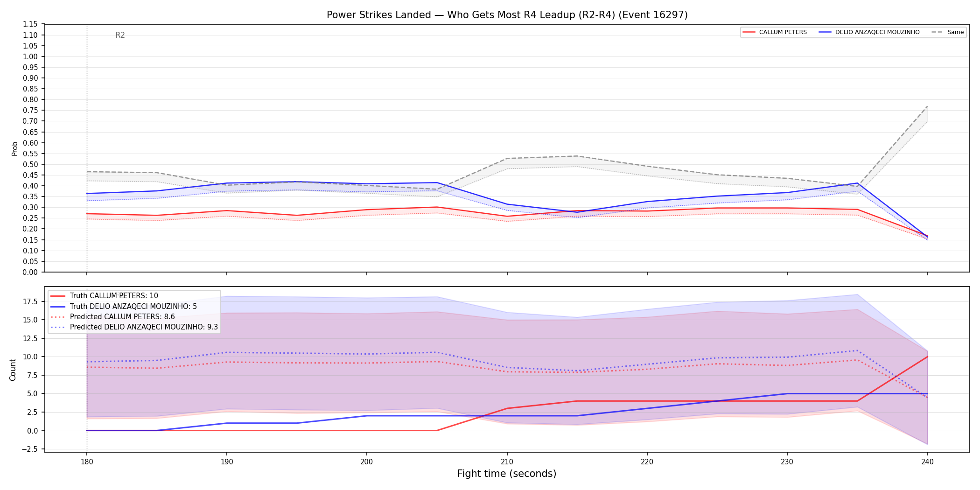Click the Count y-axis label
980x490 pixels.
click(x=13, y=370)
